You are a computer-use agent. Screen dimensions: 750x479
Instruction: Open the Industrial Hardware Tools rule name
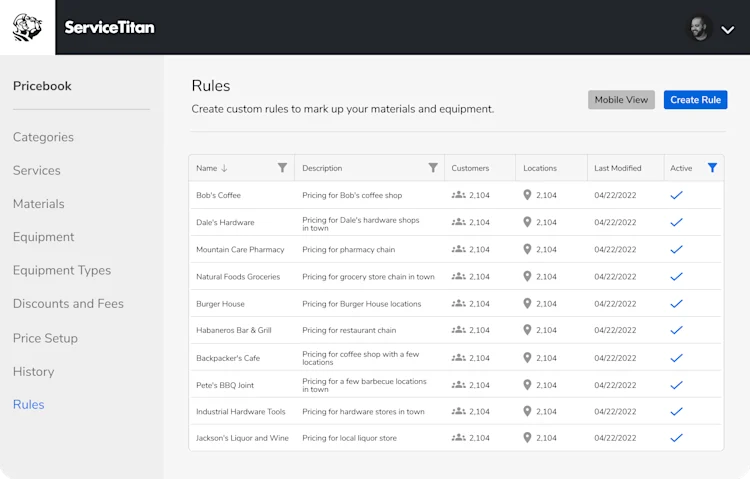(241, 412)
